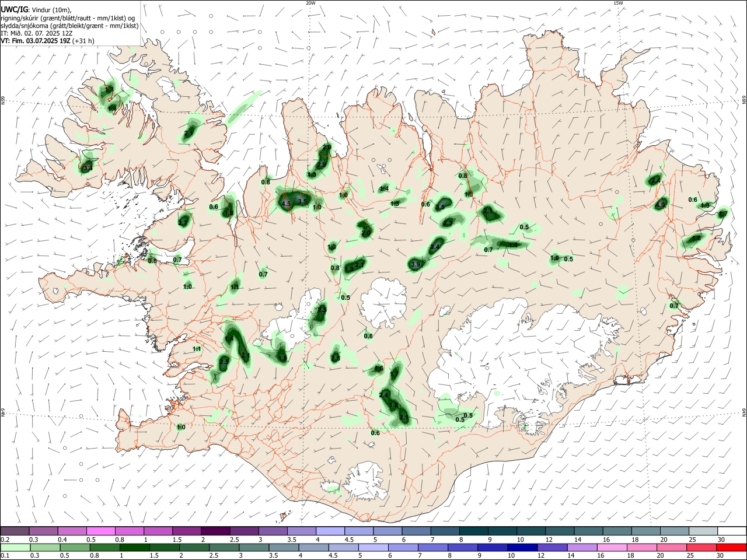Click the '20W' longitude label at the top
This screenshot has width=747, height=560.
coord(310,3)
